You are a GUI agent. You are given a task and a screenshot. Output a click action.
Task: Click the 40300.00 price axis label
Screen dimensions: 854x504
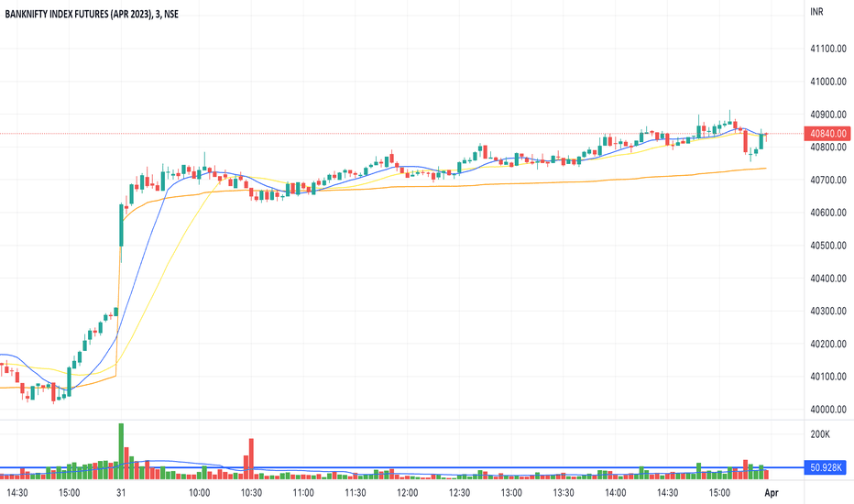pos(827,312)
